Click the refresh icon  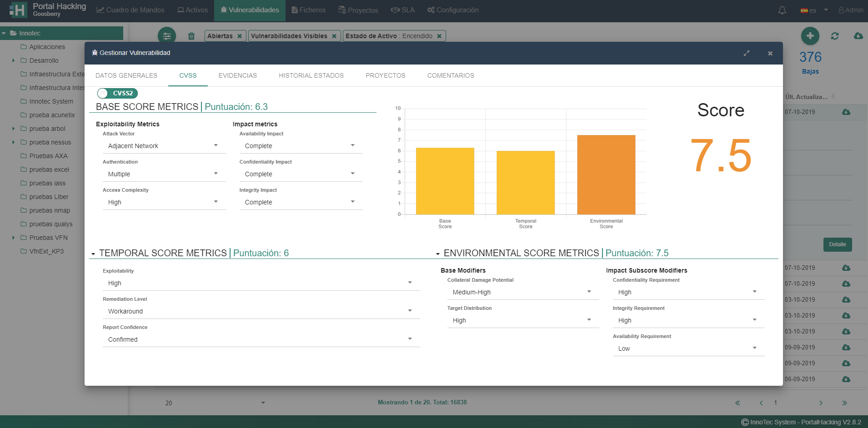pos(835,36)
